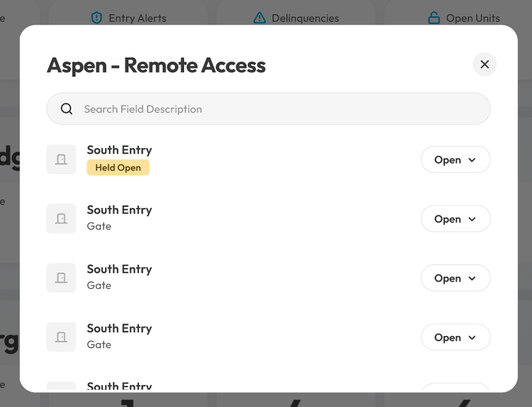Click the Held Open status badge
Image resolution: width=532 pixels, height=407 pixels.
coord(117,167)
